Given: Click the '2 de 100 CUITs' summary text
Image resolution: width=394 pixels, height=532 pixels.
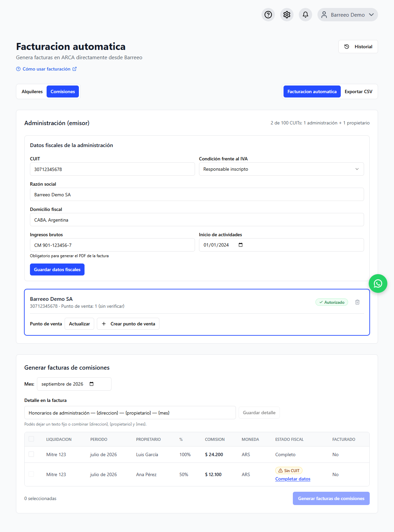Looking at the screenshot, I should coord(320,123).
